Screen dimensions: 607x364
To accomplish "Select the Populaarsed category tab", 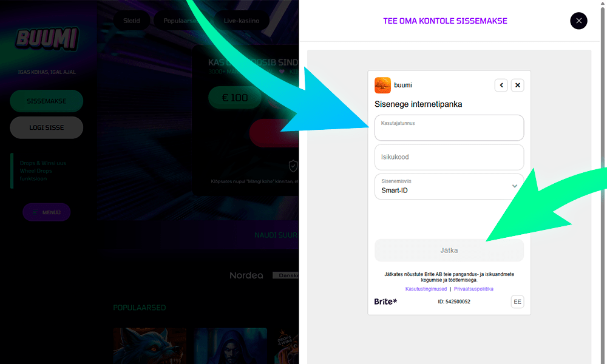I will click(181, 21).
